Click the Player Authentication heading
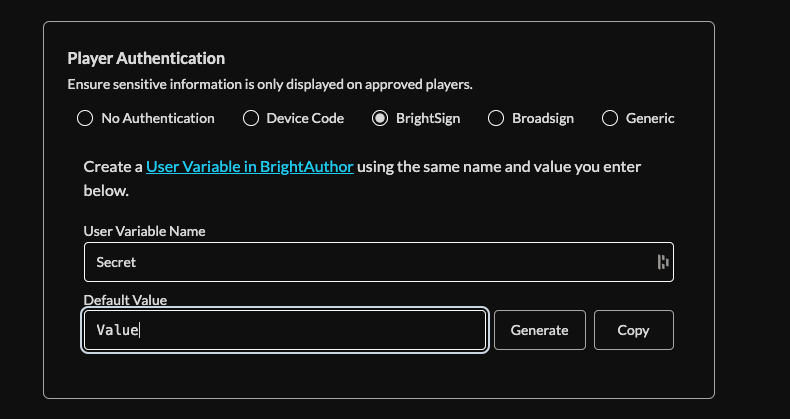The height and width of the screenshot is (419, 790). pyautogui.click(x=146, y=58)
